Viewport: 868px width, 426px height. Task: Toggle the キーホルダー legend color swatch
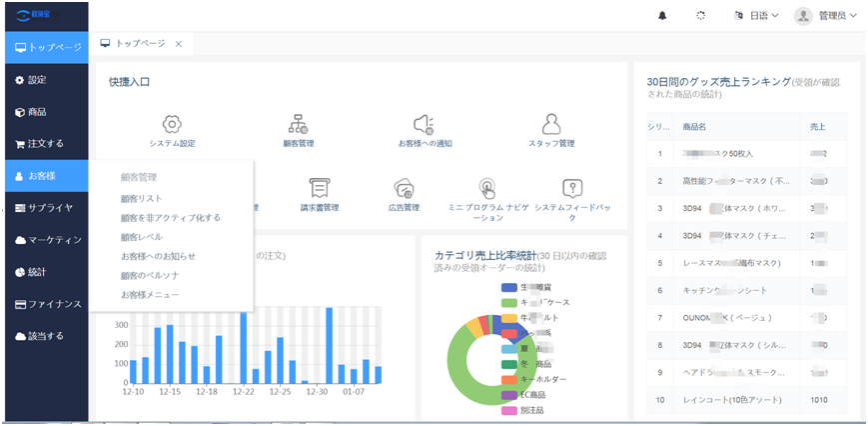(508, 380)
